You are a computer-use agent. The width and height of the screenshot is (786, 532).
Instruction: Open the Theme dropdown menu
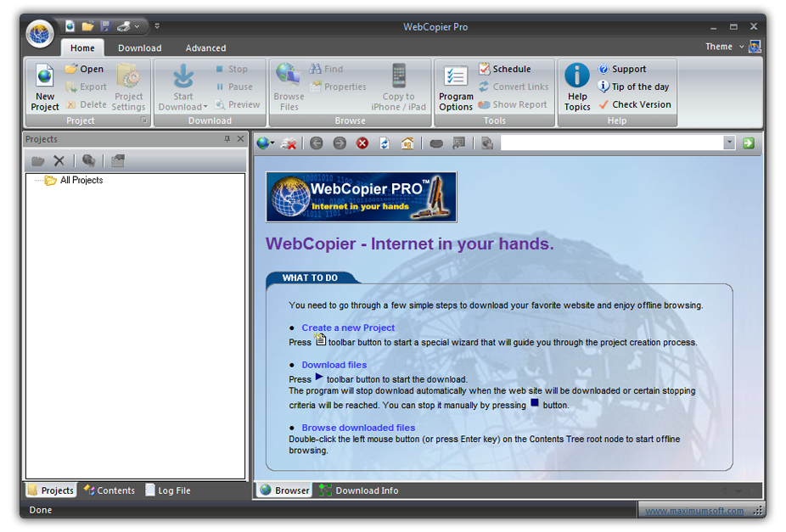pyautogui.click(x=725, y=47)
